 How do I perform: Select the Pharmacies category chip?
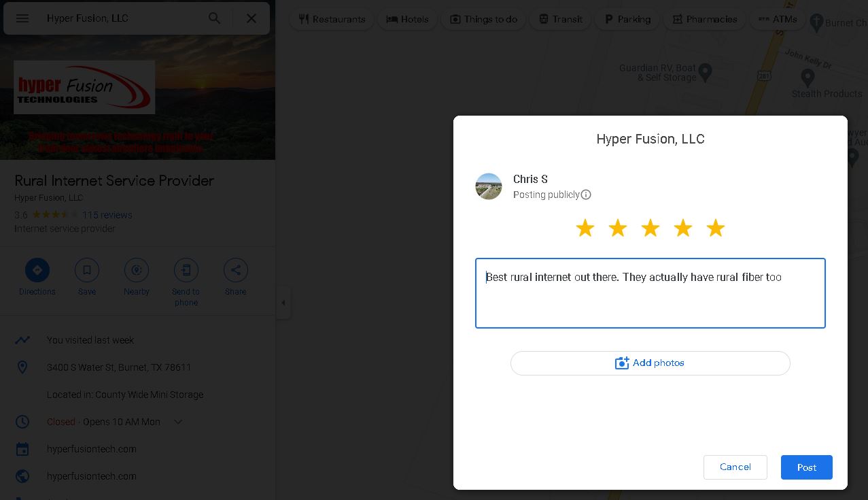[704, 19]
